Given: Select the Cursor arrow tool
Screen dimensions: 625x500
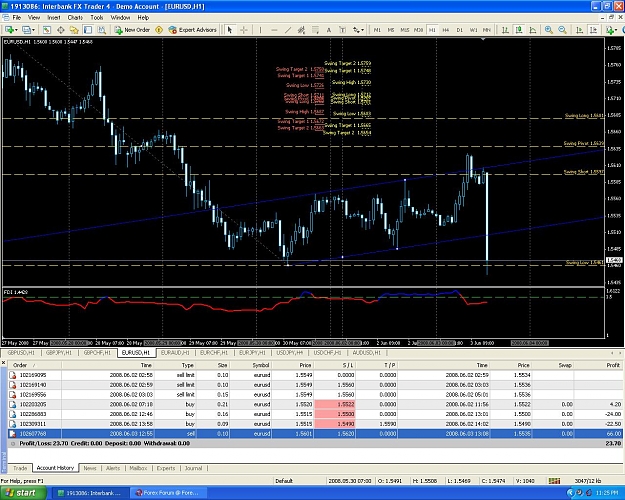Looking at the screenshot, I should coord(230,30).
